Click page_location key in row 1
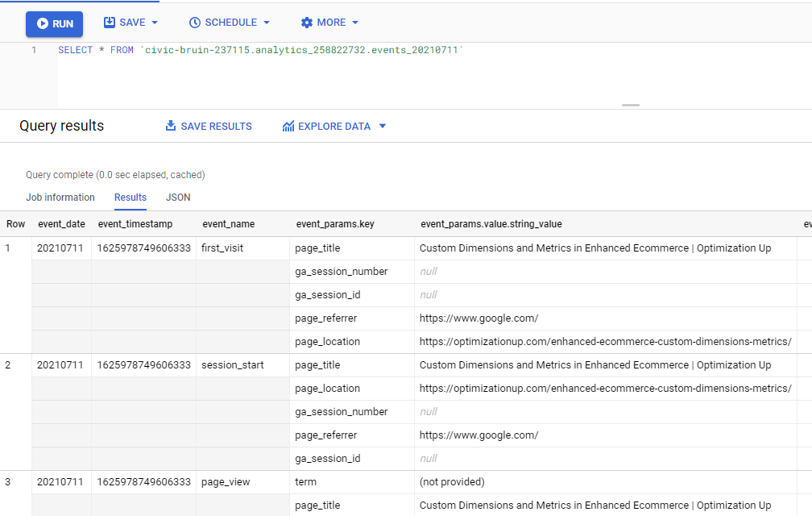 [327, 341]
